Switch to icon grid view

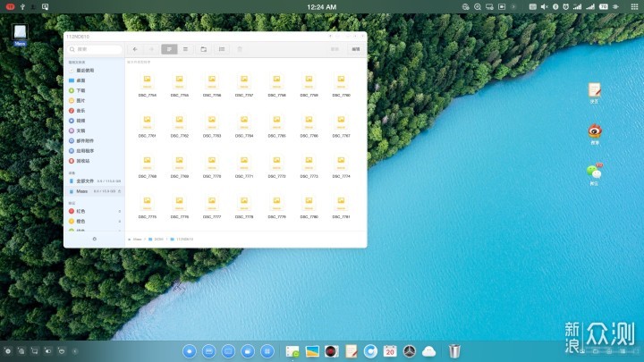pyautogui.click(x=169, y=49)
